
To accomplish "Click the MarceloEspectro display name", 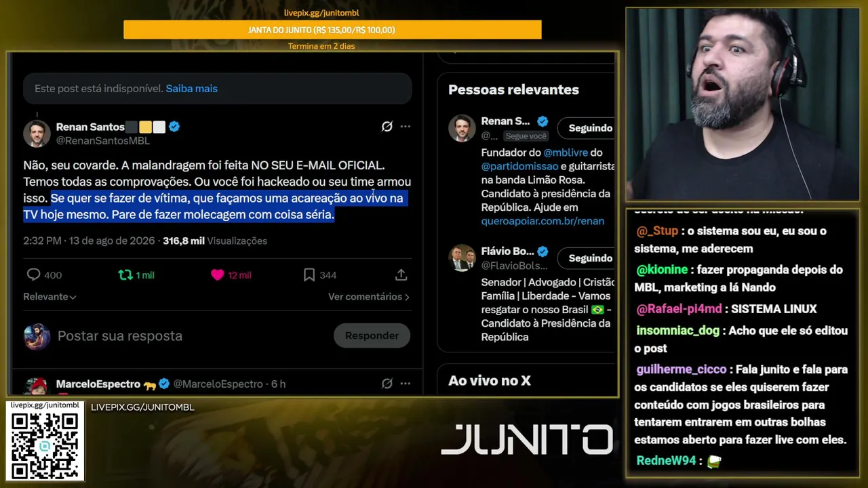I will 98,384.
